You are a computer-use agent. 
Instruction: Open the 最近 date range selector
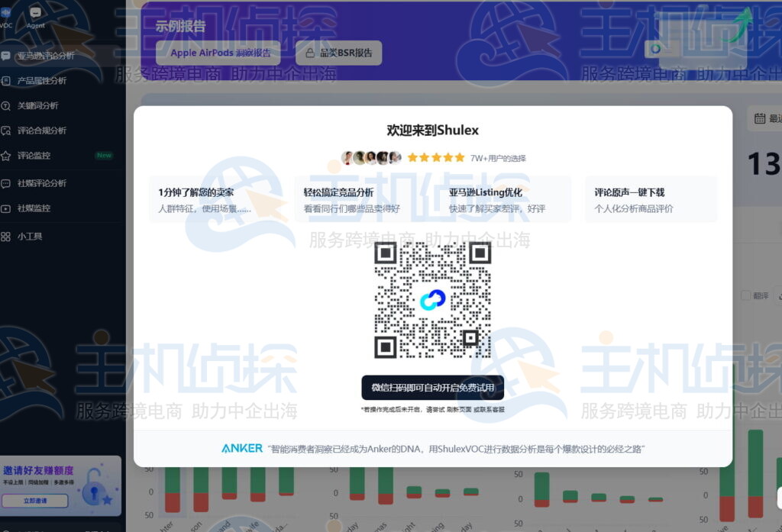775,118
